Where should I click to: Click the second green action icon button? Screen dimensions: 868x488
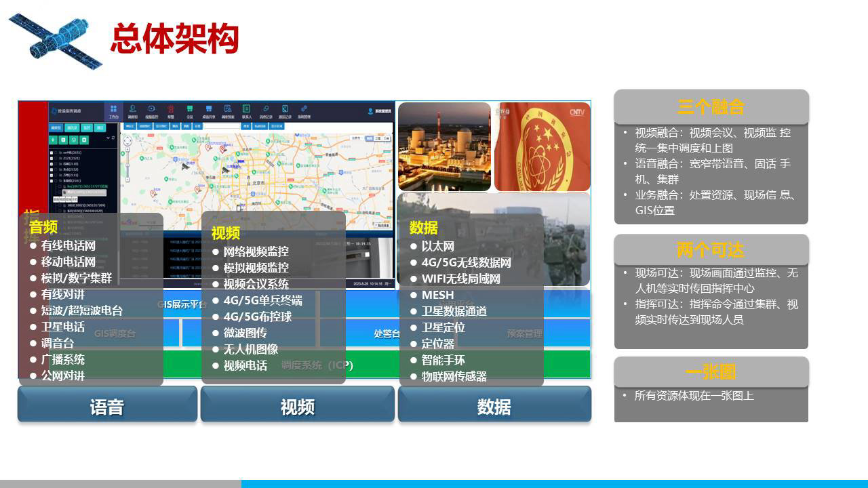pyautogui.click(x=63, y=140)
